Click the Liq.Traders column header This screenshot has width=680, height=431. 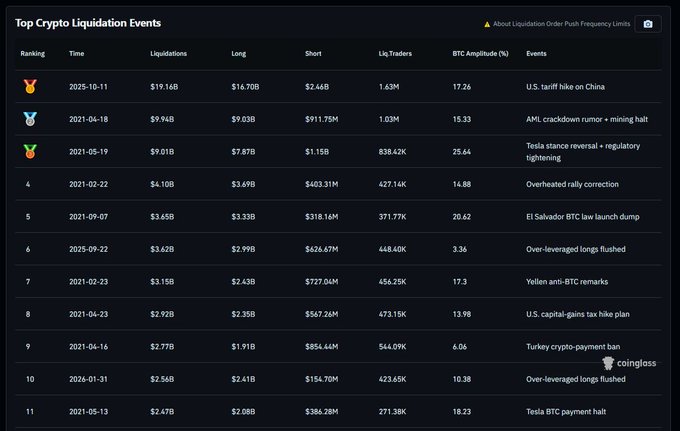coord(395,53)
